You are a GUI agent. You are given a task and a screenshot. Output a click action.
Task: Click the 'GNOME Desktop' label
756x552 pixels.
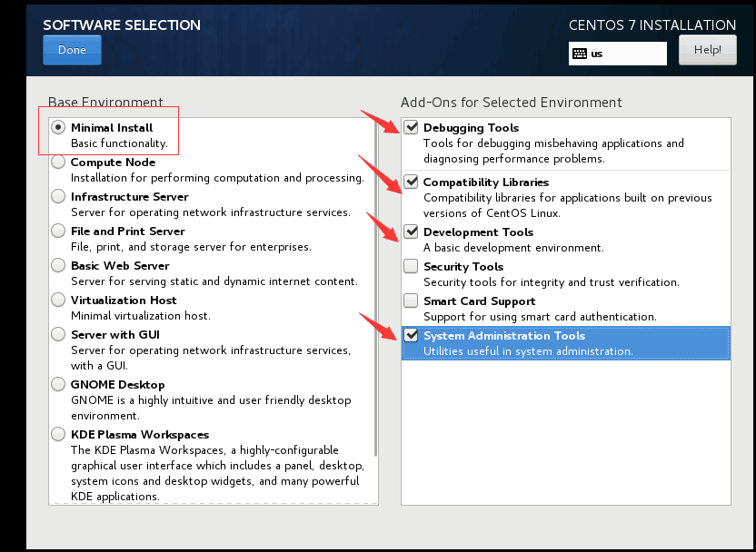[117, 385]
